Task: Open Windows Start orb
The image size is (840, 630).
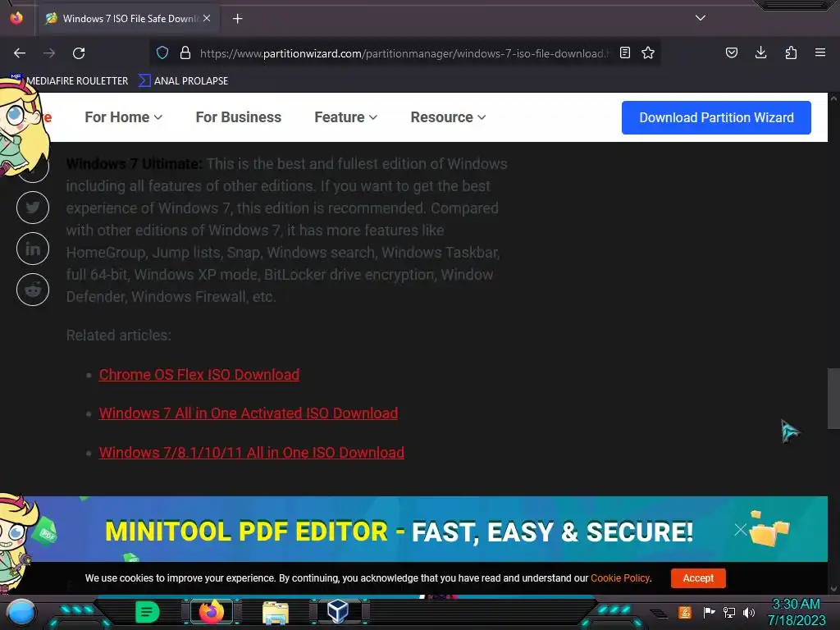Action: 21,612
